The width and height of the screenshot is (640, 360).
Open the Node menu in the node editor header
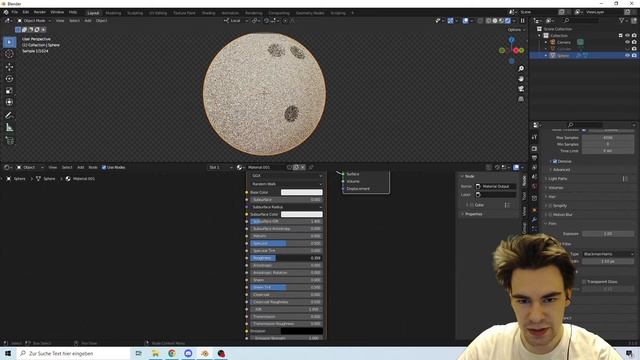[93, 167]
